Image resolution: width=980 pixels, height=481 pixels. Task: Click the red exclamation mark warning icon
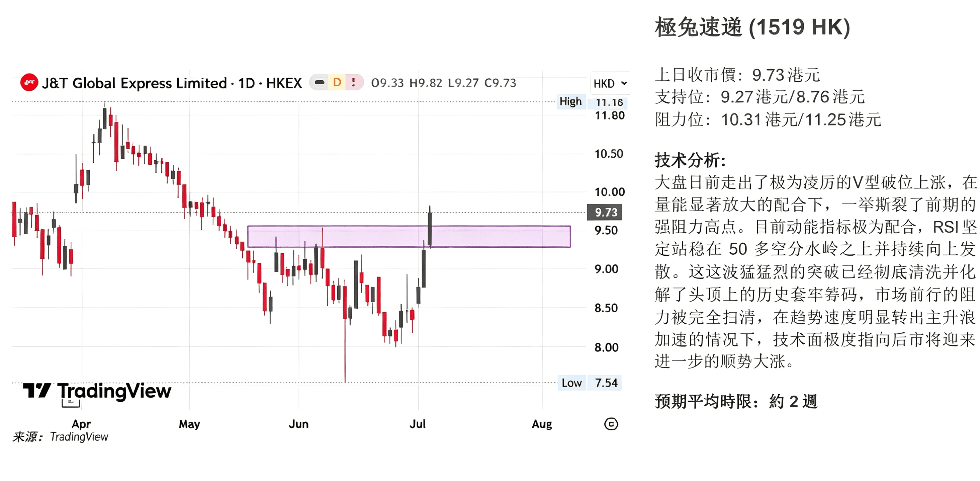353,82
